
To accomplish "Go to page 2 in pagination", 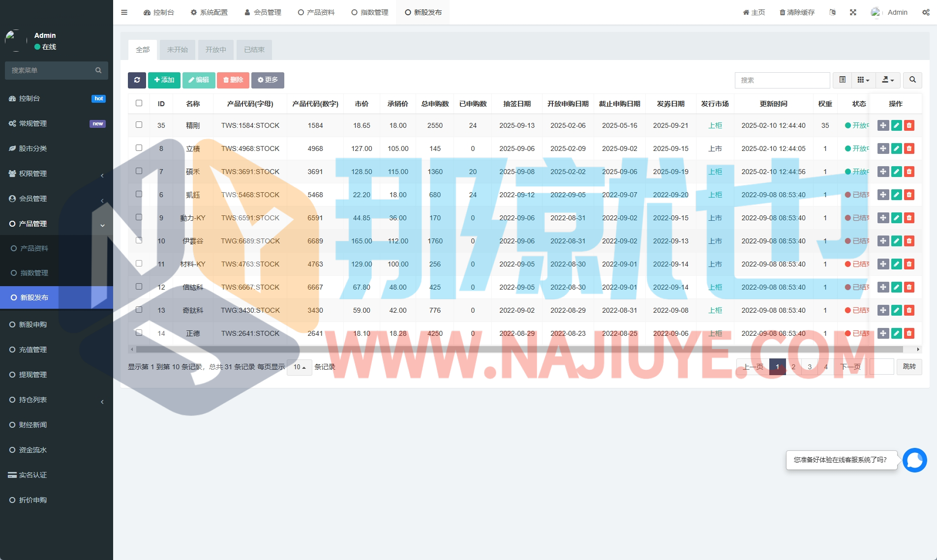I will 793,367.
